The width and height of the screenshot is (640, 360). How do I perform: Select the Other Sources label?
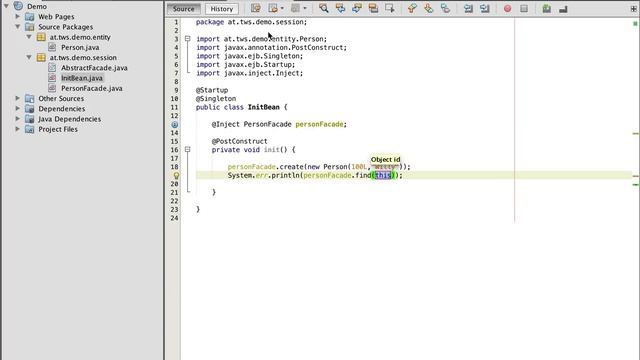point(61,98)
